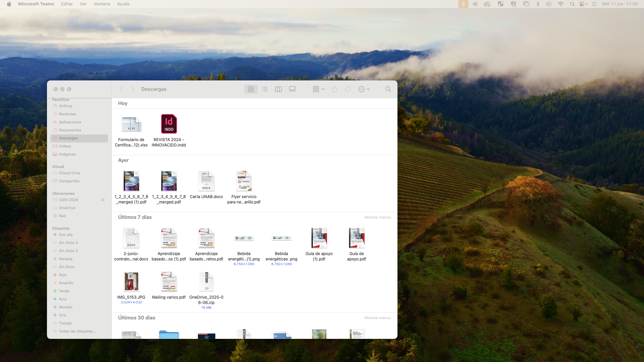Click the Share icon in Finder toolbar

pos(334,89)
